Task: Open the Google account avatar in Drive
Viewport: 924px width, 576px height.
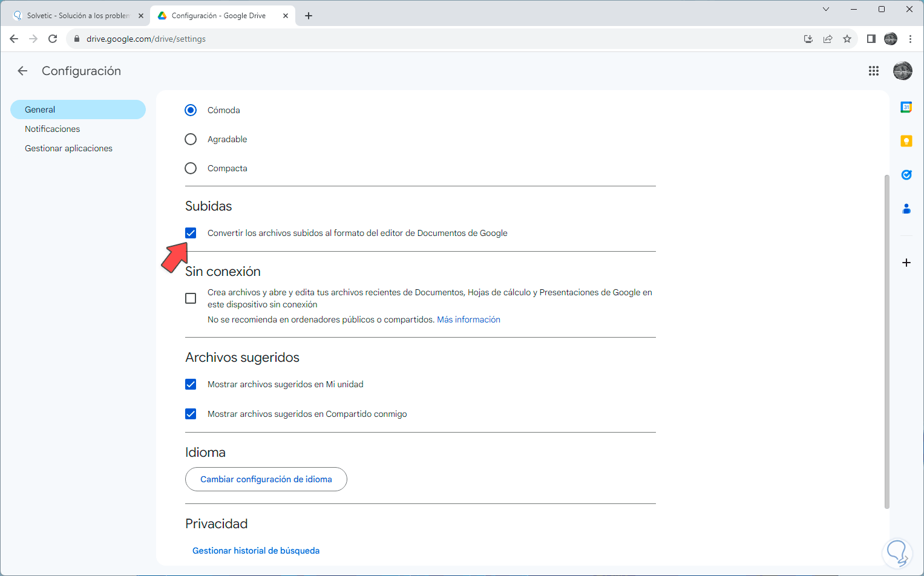Action: pos(902,71)
